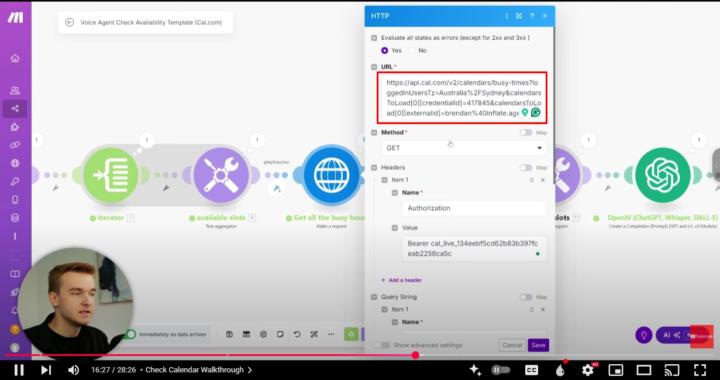720x380 pixels.
Task: Click the green Run once button
Action: 351,334
